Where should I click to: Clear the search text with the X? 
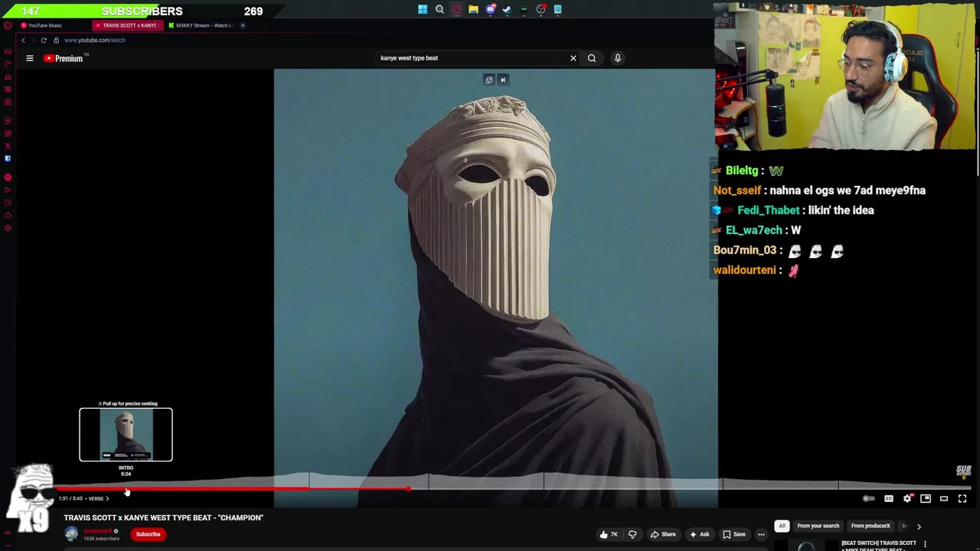(x=573, y=58)
